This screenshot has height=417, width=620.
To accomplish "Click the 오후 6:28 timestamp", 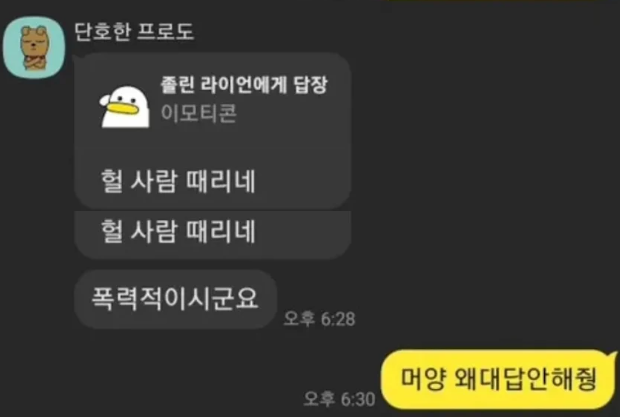I will click(x=319, y=319).
